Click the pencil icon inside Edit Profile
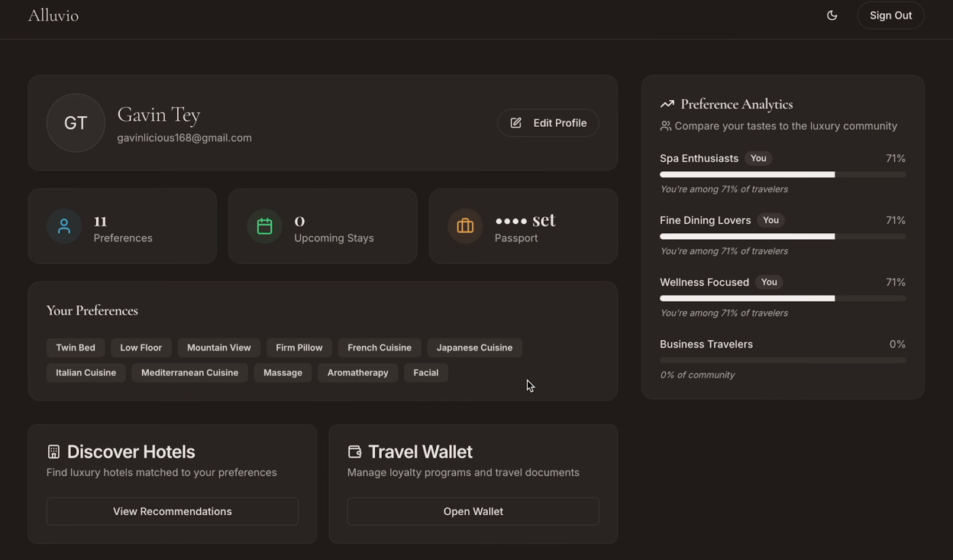Screen dimensions: 953x560 click(x=516, y=123)
